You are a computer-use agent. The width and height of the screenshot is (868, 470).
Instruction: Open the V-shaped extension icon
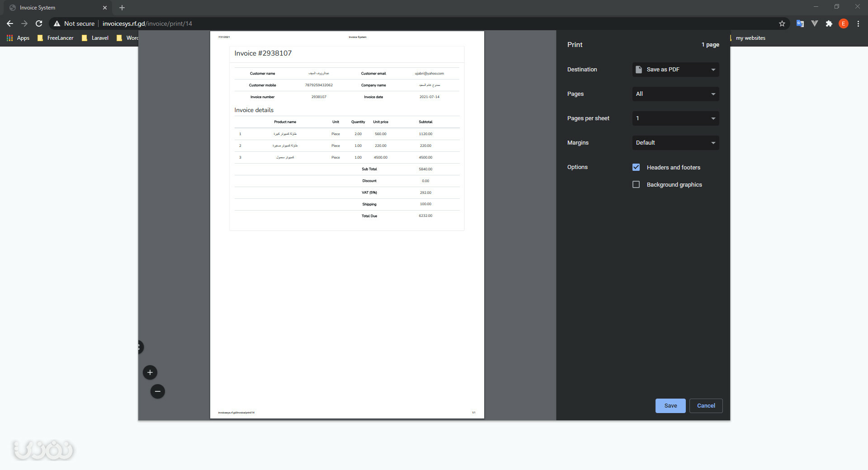coord(814,23)
